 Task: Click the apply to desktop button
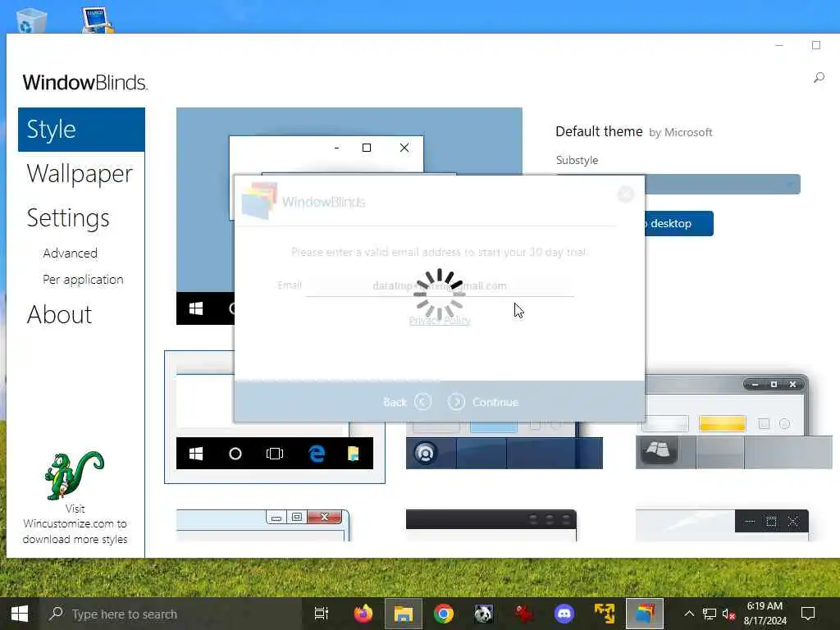[678, 223]
